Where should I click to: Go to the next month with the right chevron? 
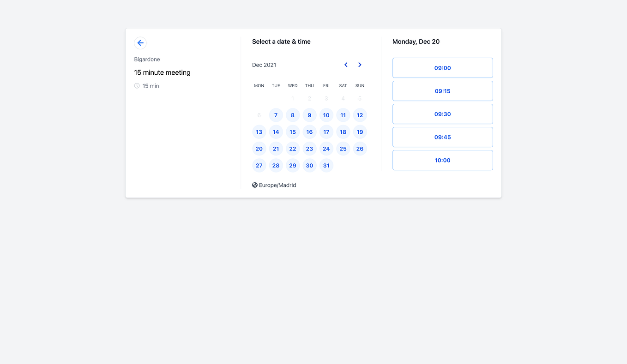(360, 65)
